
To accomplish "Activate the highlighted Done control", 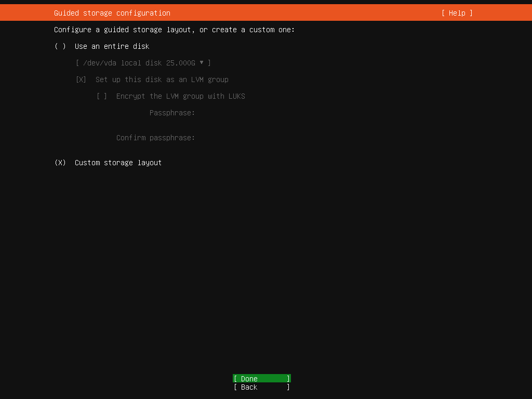I will click(261, 378).
